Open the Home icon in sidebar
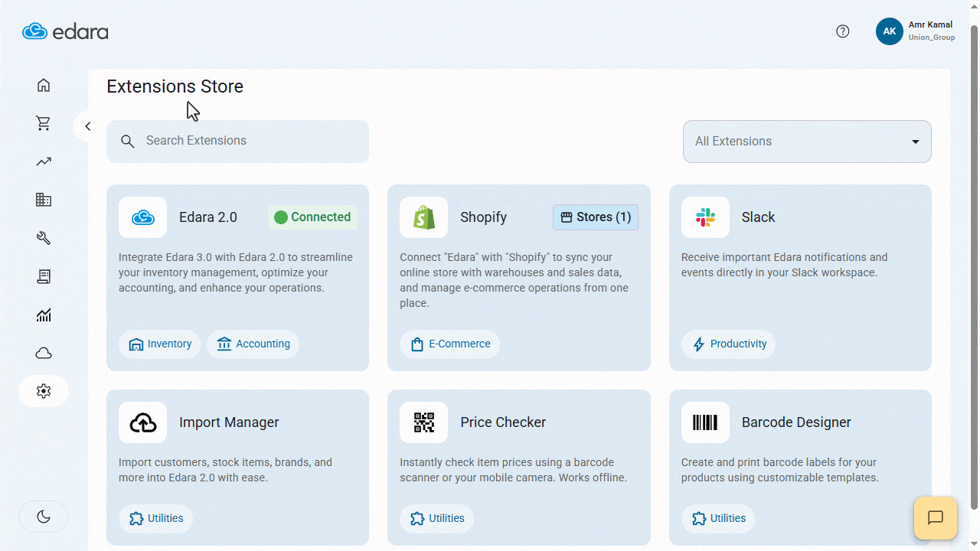The width and height of the screenshot is (980, 551). click(44, 85)
